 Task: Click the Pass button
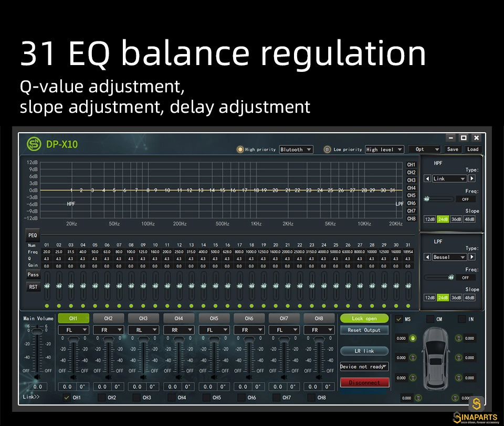point(33,275)
